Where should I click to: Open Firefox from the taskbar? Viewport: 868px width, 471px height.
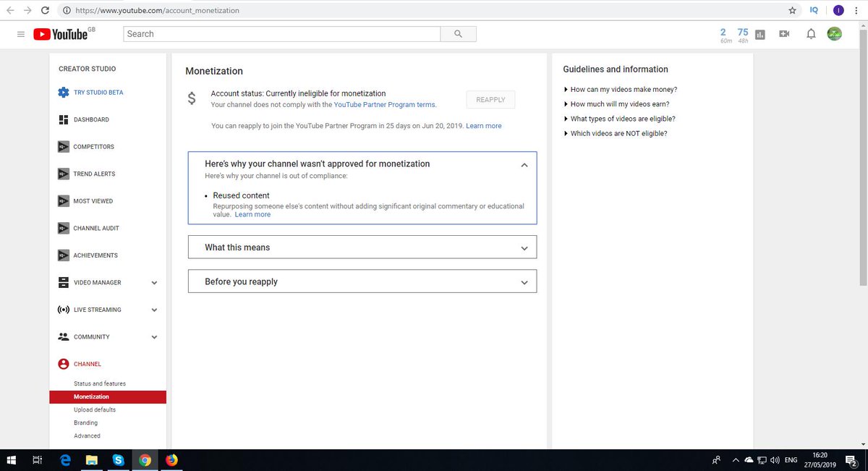tap(171, 459)
